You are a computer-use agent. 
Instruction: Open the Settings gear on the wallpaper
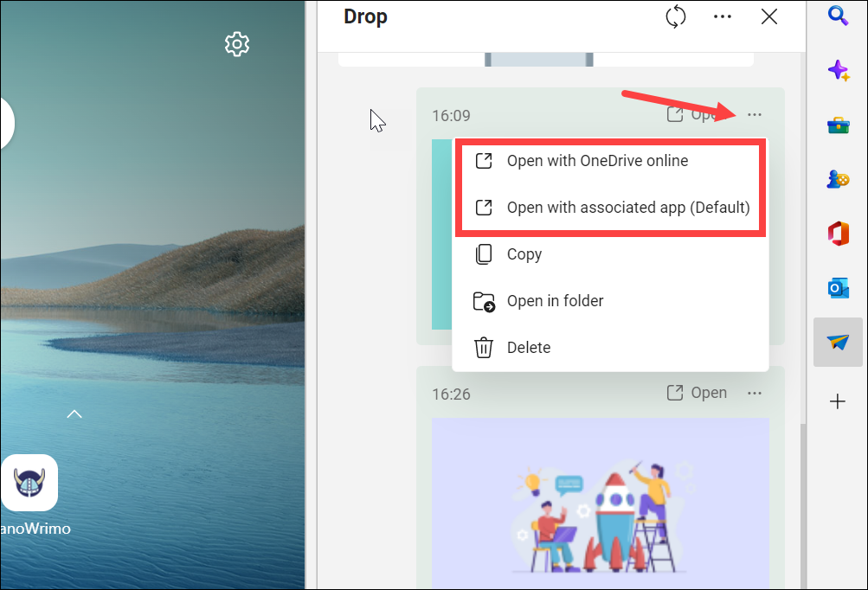[236, 44]
